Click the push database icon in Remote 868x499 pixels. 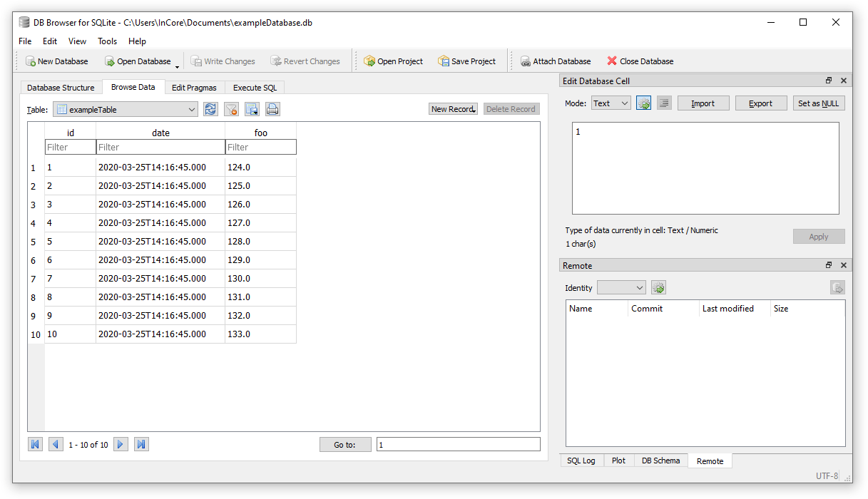[x=837, y=287]
